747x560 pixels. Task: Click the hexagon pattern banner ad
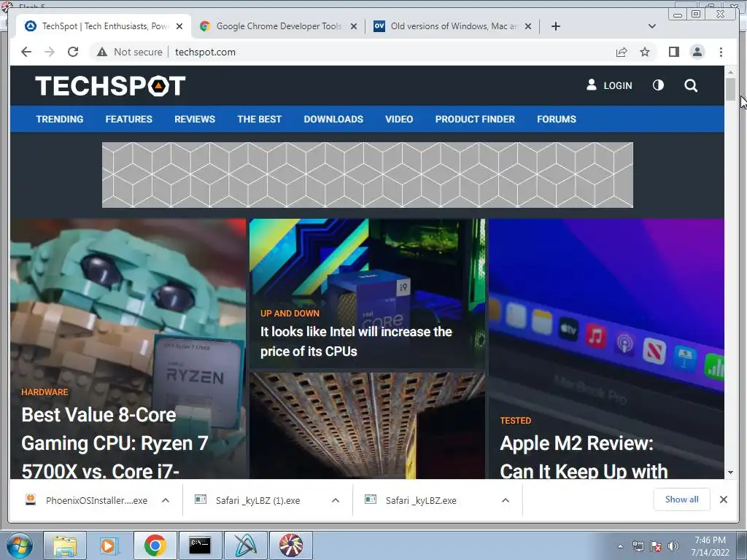pos(368,175)
